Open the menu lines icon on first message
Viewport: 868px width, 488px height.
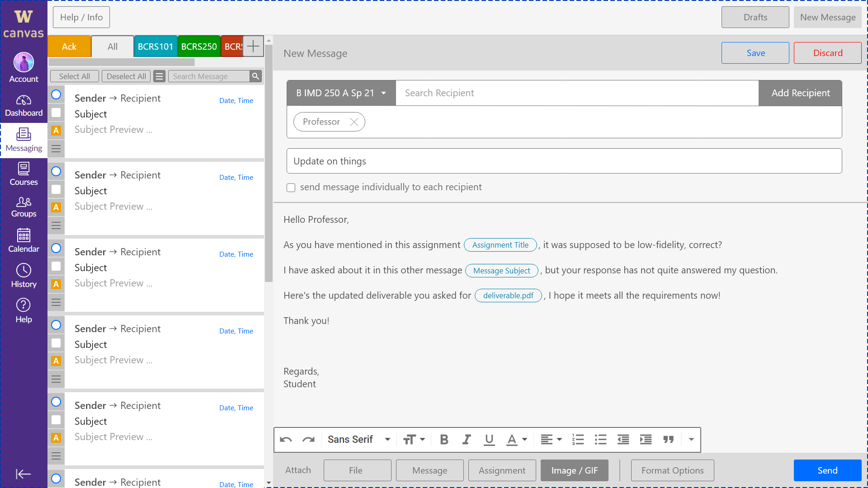56,149
